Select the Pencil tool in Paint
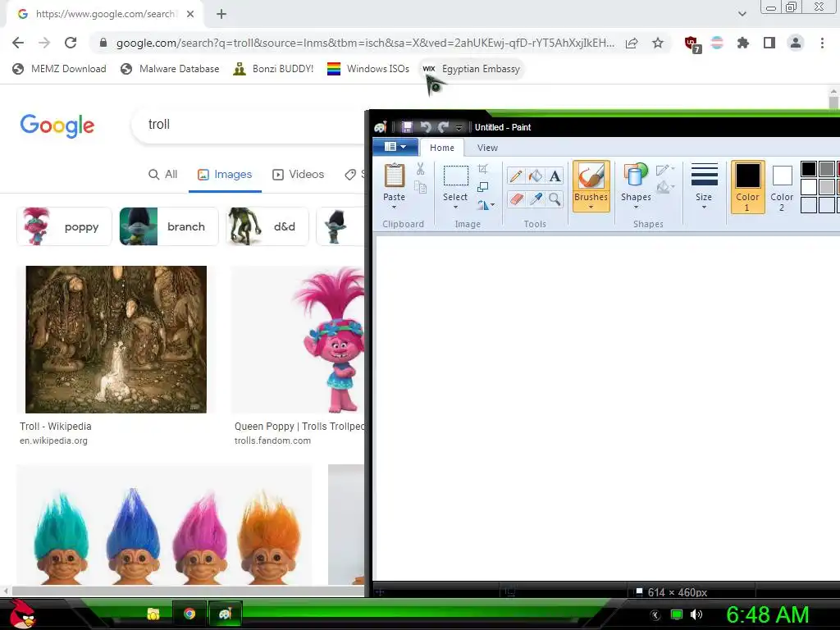The width and height of the screenshot is (840, 630). point(516,176)
